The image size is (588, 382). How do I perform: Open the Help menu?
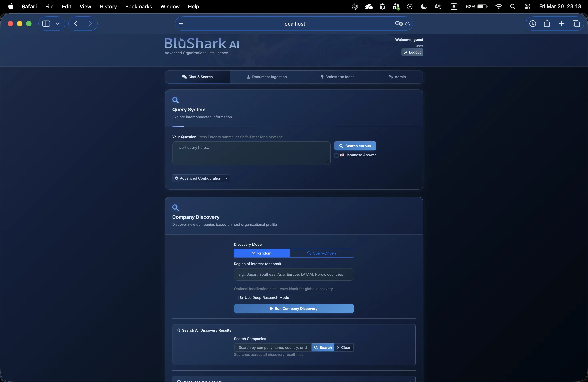pyautogui.click(x=193, y=6)
